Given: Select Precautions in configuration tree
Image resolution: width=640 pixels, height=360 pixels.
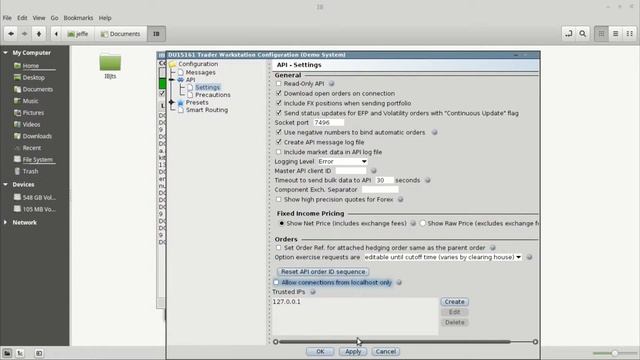Looking at the screenshot, I should 213,95.
